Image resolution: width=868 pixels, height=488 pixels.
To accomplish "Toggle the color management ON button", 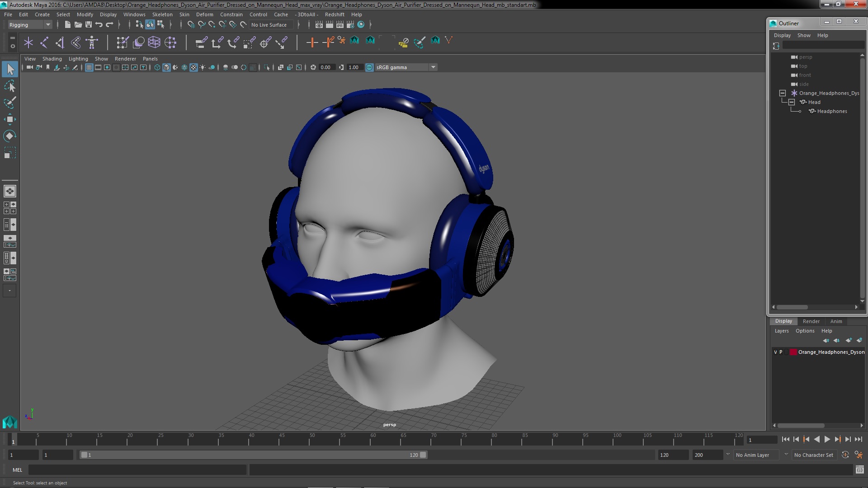I will pyautogui.click(x=369, y=67).
